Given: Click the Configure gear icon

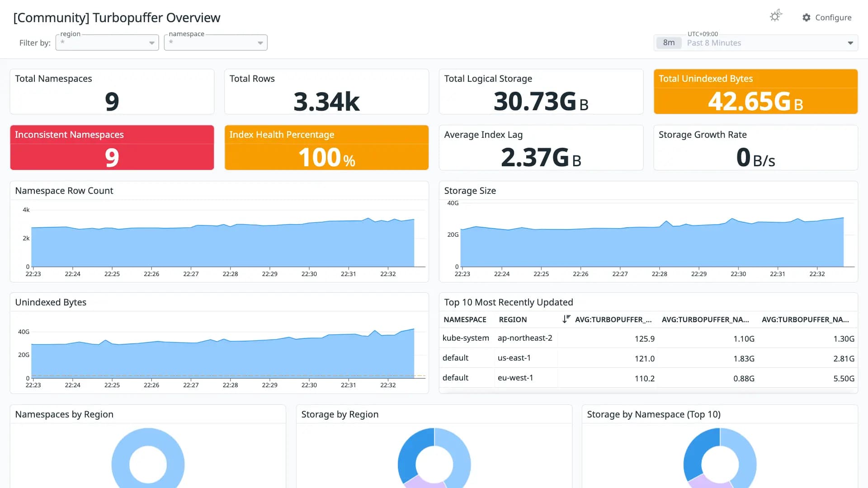Looking at the screenshot, I should click(806, 18).
